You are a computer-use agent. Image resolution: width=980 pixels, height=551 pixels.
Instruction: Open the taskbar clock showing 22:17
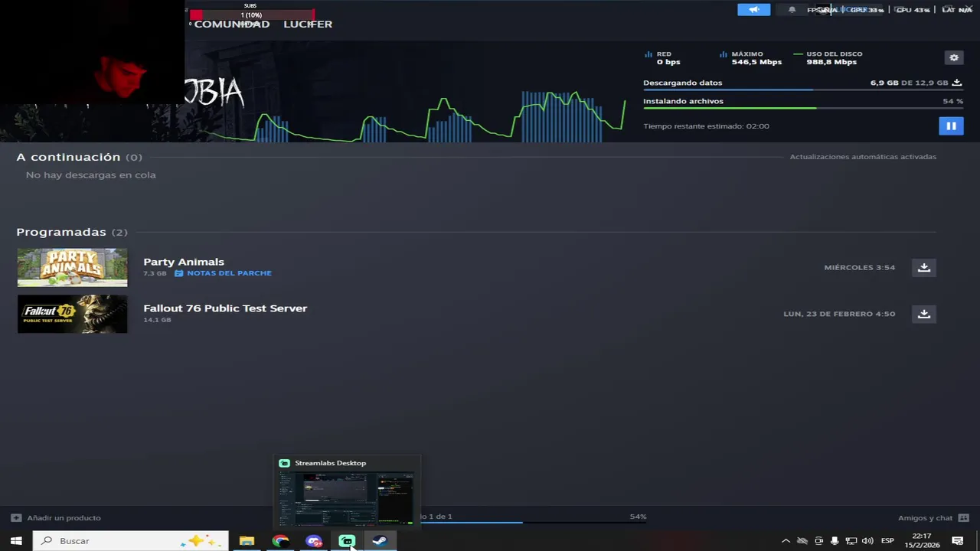click(x=922, y=541)
